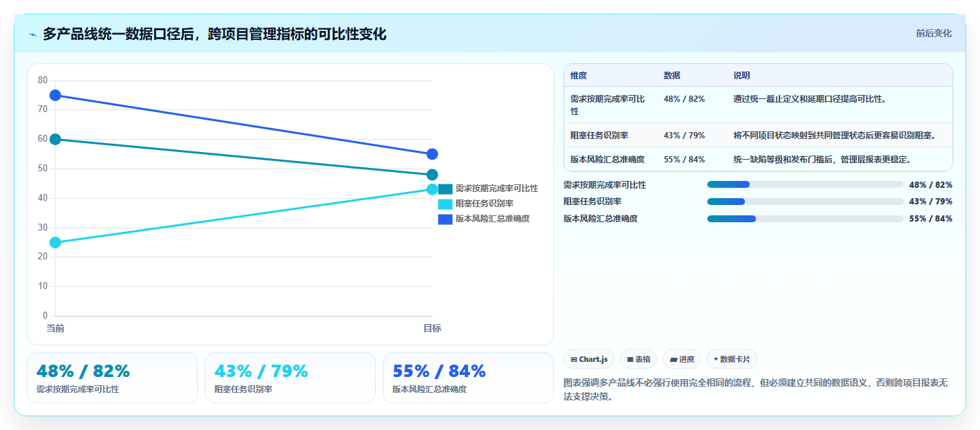Click legend text 阻塞任务识别率 in chart
This screenshot has height=430, width=980.
(484, 204)
